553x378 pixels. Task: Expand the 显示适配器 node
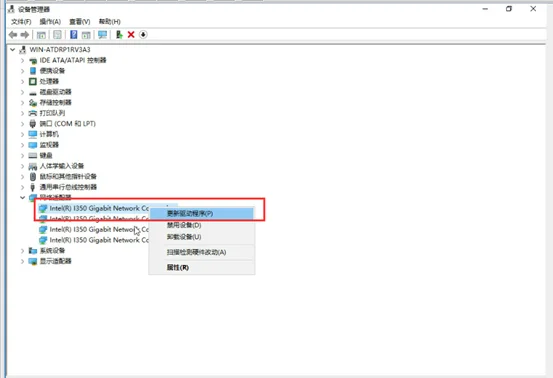pyautogui.click(x=22, y=261)
